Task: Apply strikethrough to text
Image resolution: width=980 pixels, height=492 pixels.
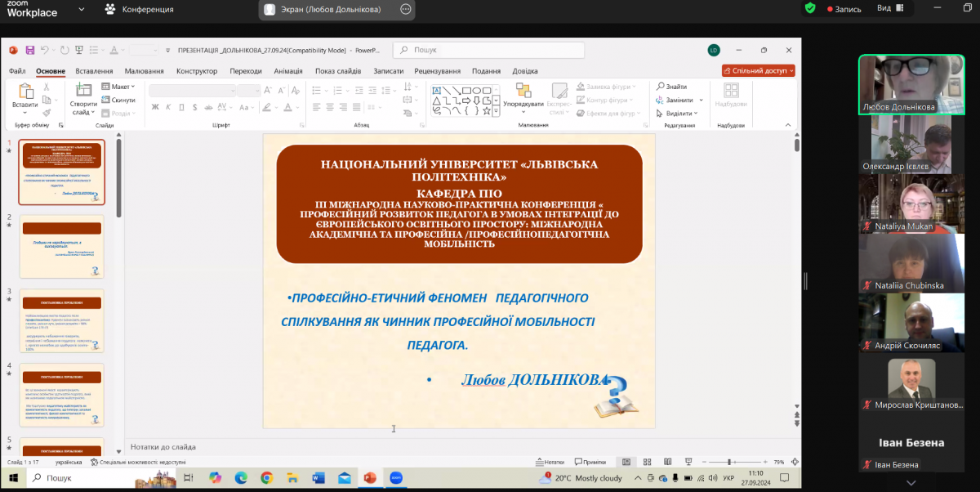Action: coord(207,107)
